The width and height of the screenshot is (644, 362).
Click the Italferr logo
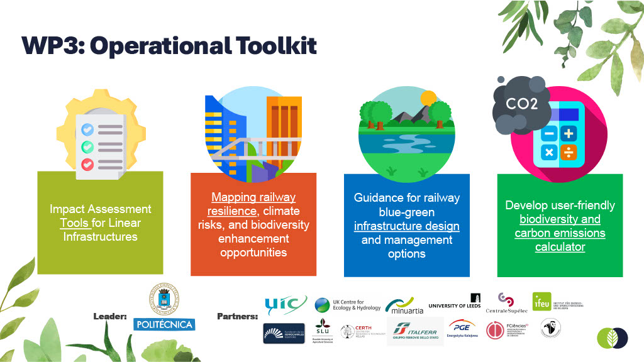(x=415, y=331)
